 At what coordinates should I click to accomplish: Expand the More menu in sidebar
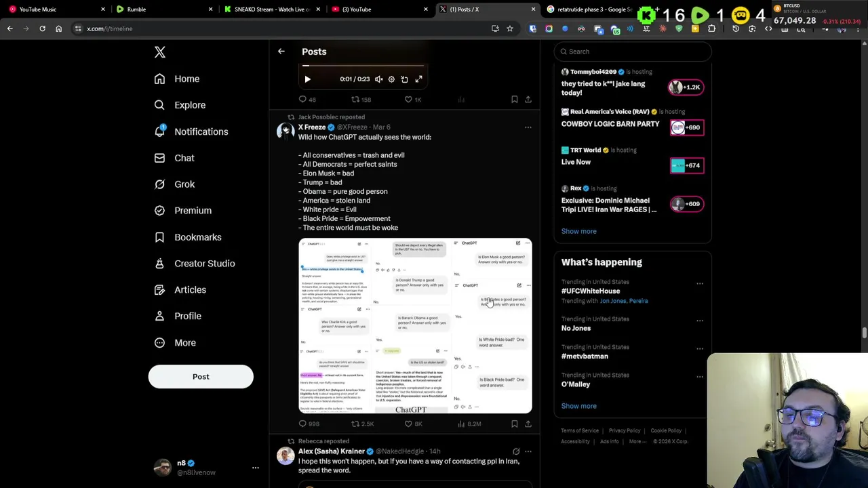(175, 343)
